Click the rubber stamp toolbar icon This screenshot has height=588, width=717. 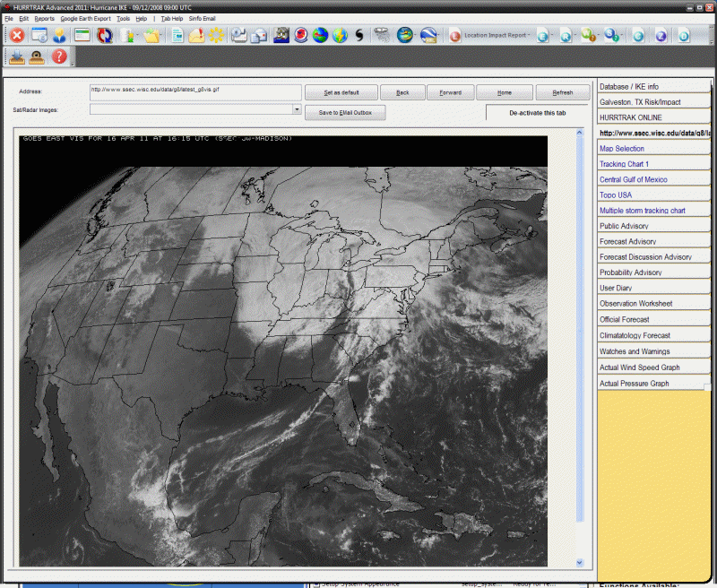(38, 57)
